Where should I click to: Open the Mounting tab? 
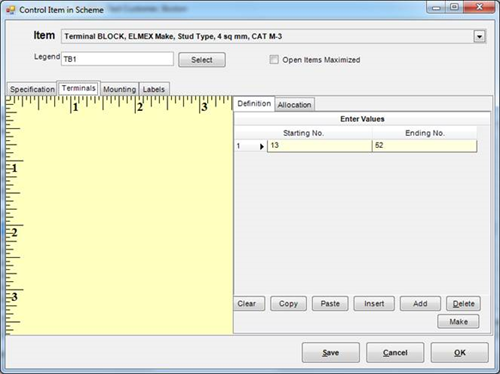119,89
